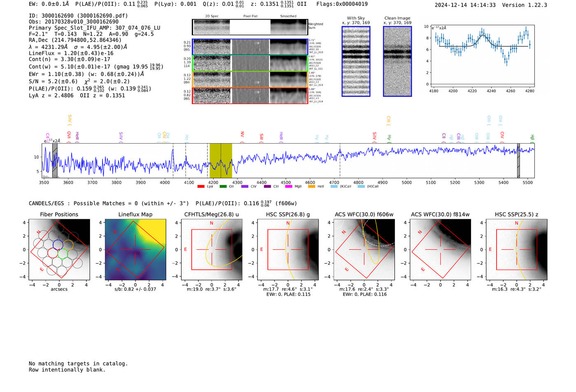Click the m:16.3 re:4.3" s:3.2" caption
Image resolution: width=576 pixels, height=392 pixels.
click(517, 289)
